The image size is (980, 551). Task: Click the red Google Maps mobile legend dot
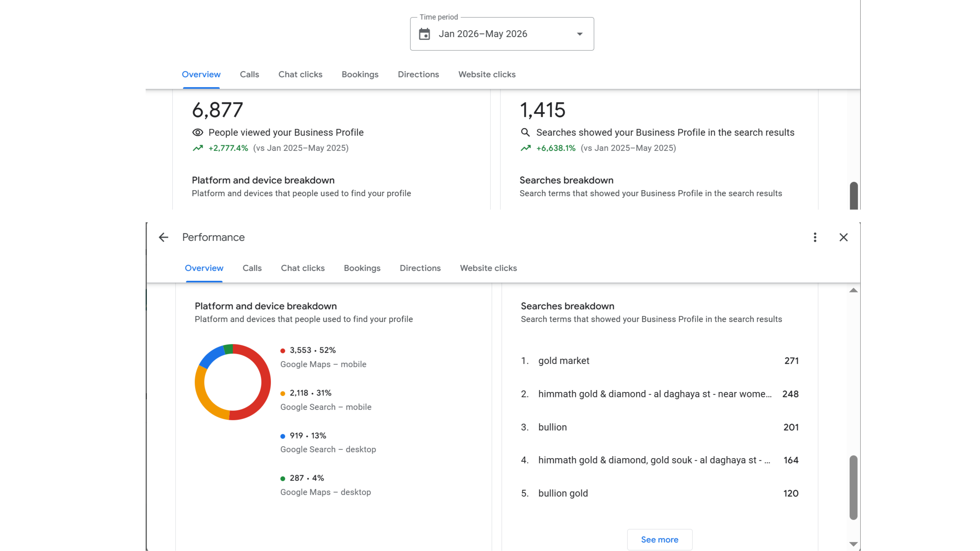[283, 351]
